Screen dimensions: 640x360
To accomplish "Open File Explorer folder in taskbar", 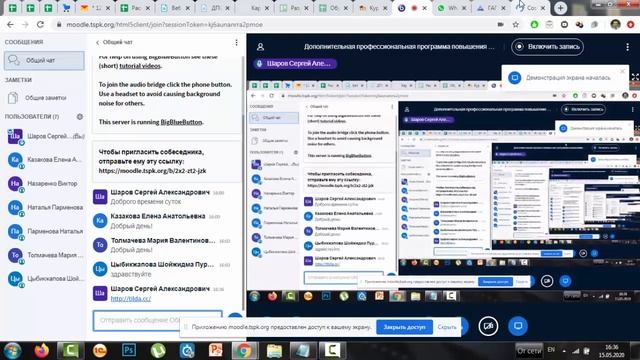I will [274, 351].
